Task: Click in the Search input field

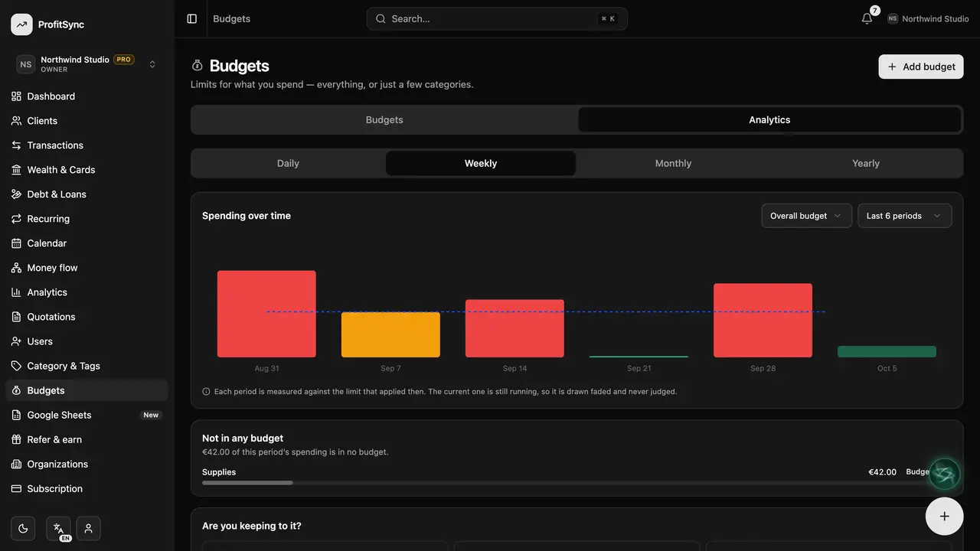Action: click(497, 18)
